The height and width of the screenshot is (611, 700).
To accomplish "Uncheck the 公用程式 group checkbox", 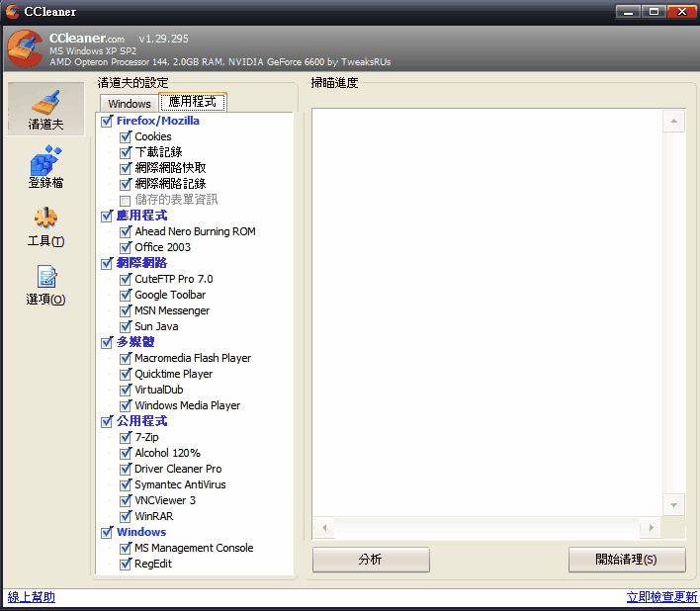I will (107, 421).
